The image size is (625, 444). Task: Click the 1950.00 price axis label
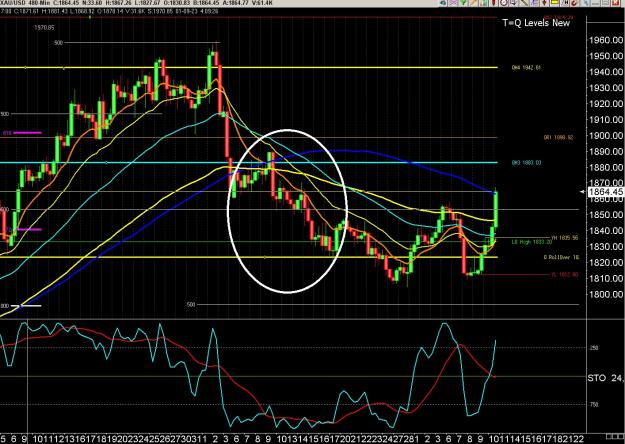pyautogui.click(x=605, y=56)
